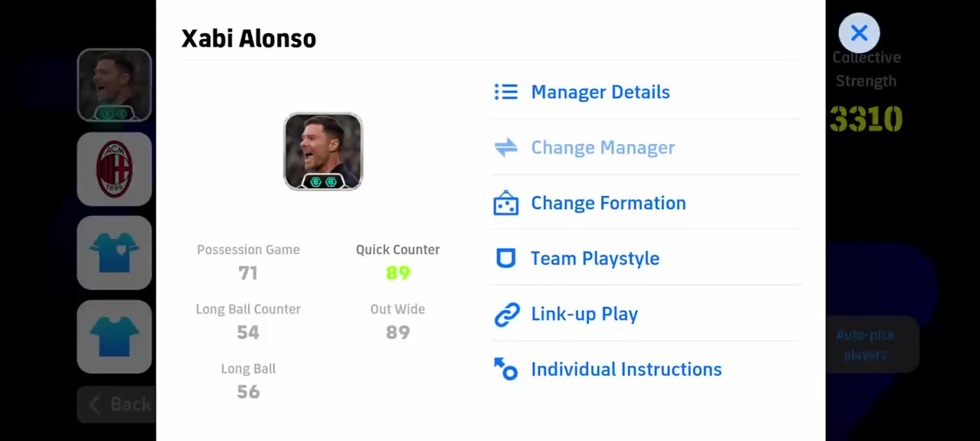Close the Xabi Alonso manager dialog

859,33
